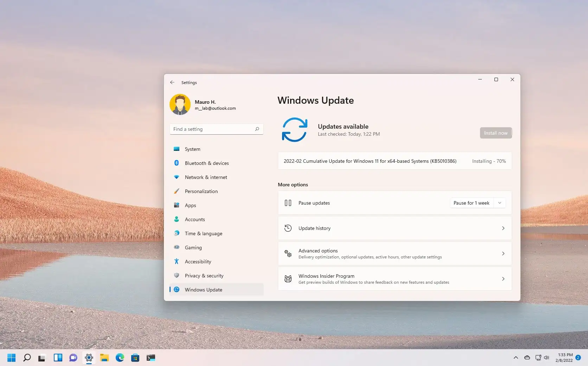Click the clock history icon beside Update history
The height and width of the screenshot is (366, 588).
(x=288, y=228)
